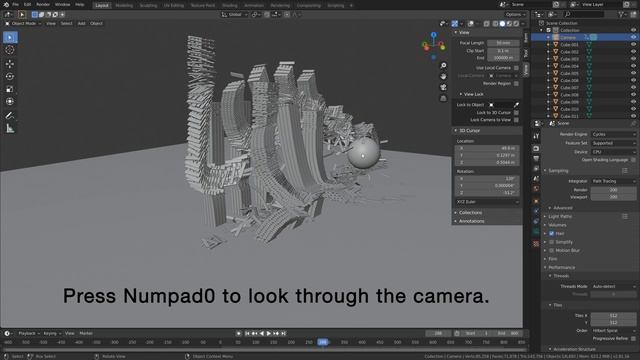The height and width of the screenshot is (360, 640).
Task: Jump to the timeline end frame
Action: point(283,333)
